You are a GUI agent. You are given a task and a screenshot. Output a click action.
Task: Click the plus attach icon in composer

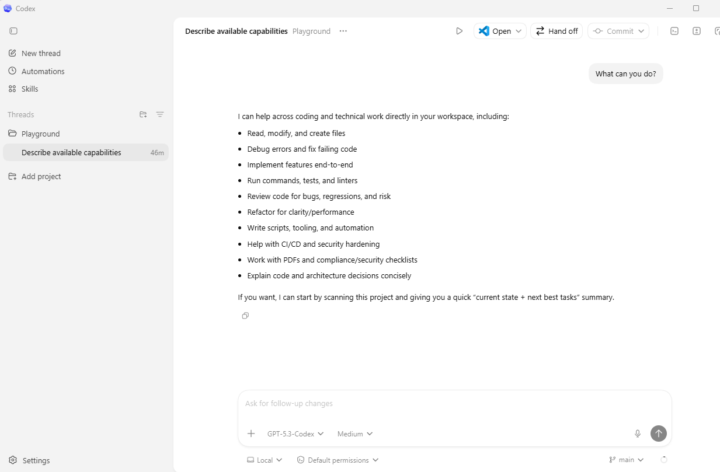(x=251, y=434)
